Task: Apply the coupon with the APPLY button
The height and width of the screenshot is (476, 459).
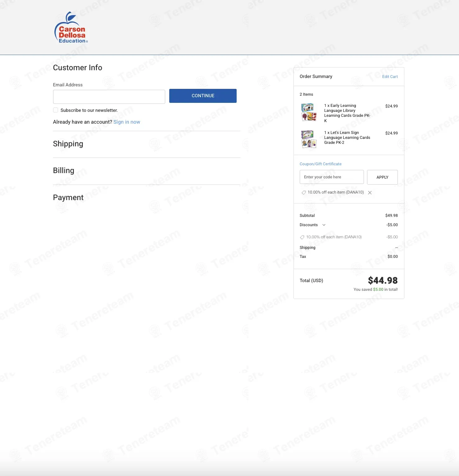Action: pyautogui.click(x=382, y=177)
